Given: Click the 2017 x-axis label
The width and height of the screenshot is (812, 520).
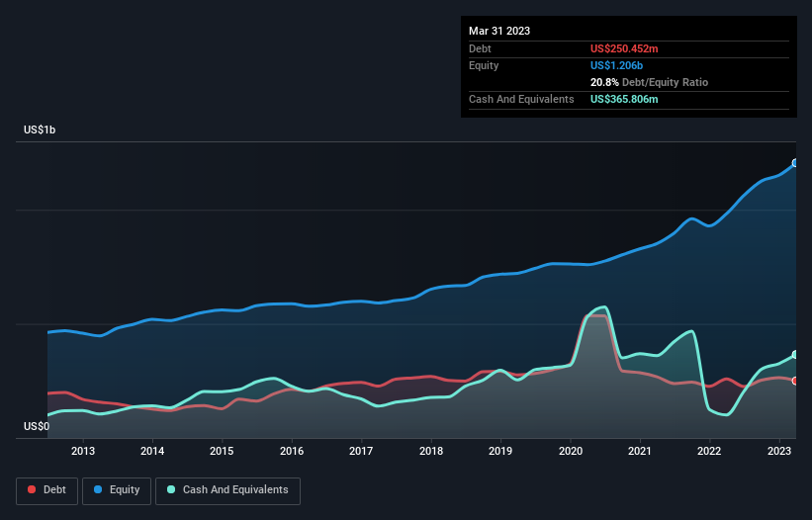Looking at the screenshot, I should click(361, 451).
